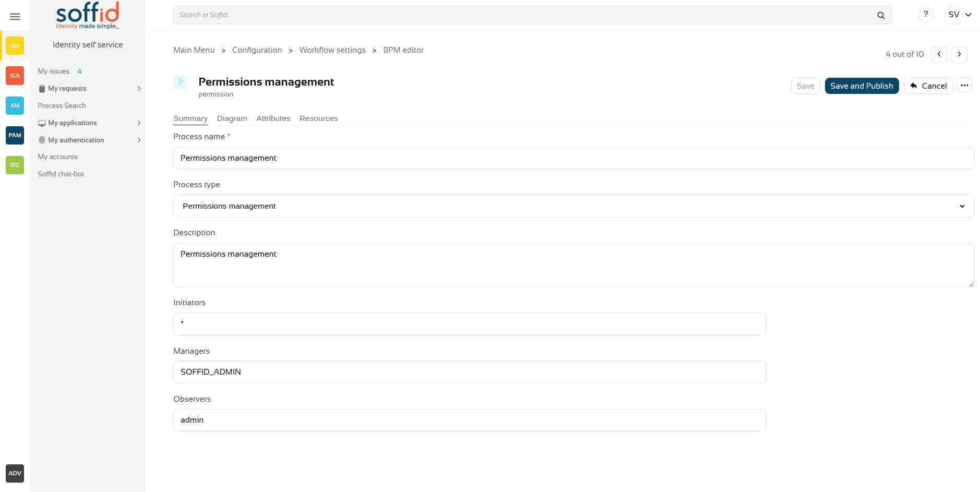Switch to the Diagram tab

[x=232, y=118]
